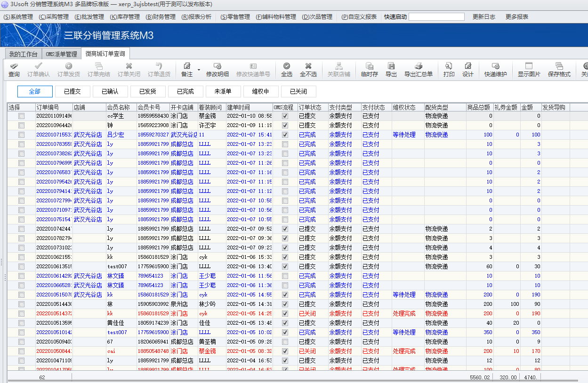Viewport: 588px width, 383px height.
Task: Toggle OMS流程 checkbox in 吕少宏 row
Action: (285, 135)
